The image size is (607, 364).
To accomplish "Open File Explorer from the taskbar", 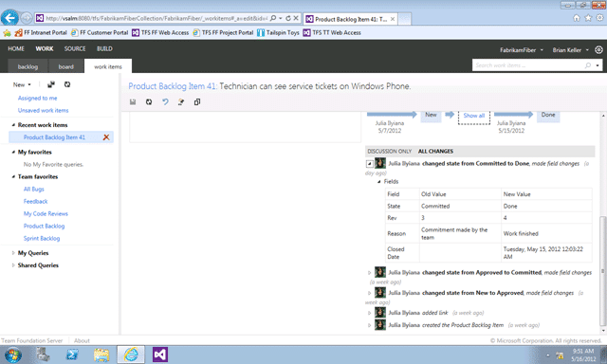I will click(101, 355).
